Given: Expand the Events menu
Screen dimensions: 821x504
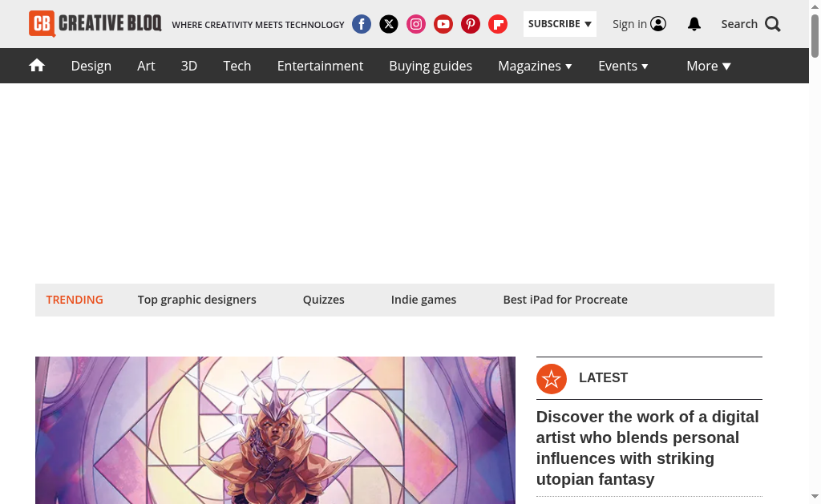Looking at the screenshot, I should tap(623, 66).
